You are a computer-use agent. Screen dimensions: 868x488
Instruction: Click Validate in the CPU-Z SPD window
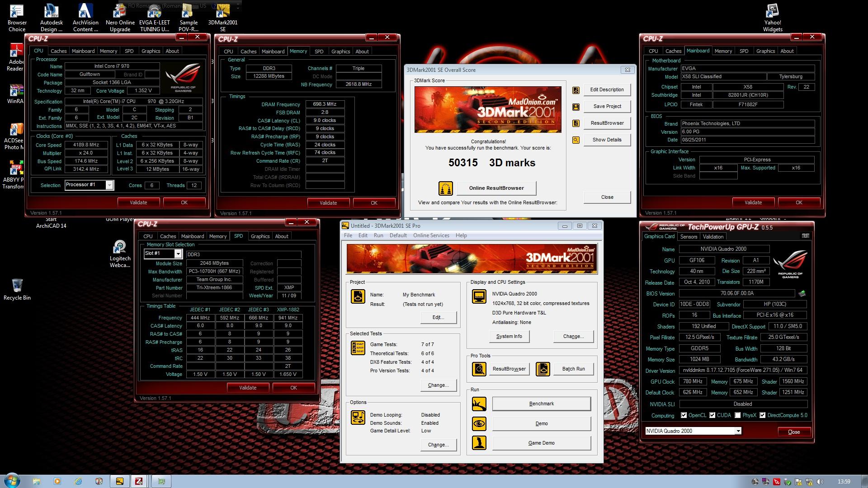248,388
